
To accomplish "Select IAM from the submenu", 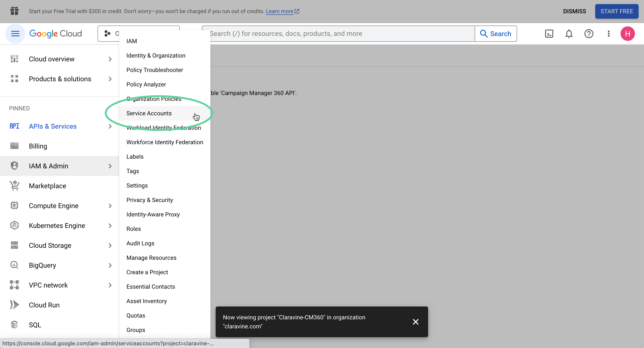I will pos(165,41).
